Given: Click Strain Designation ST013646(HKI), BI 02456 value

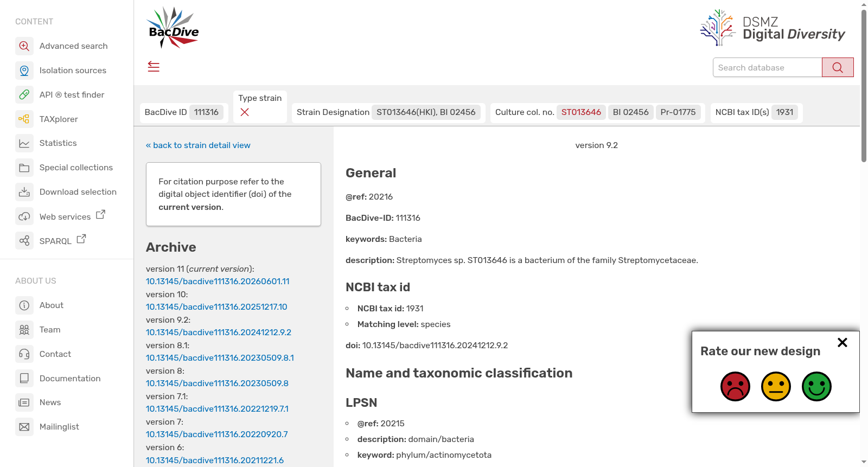Looking at the screenshot, I should (426, 112).
